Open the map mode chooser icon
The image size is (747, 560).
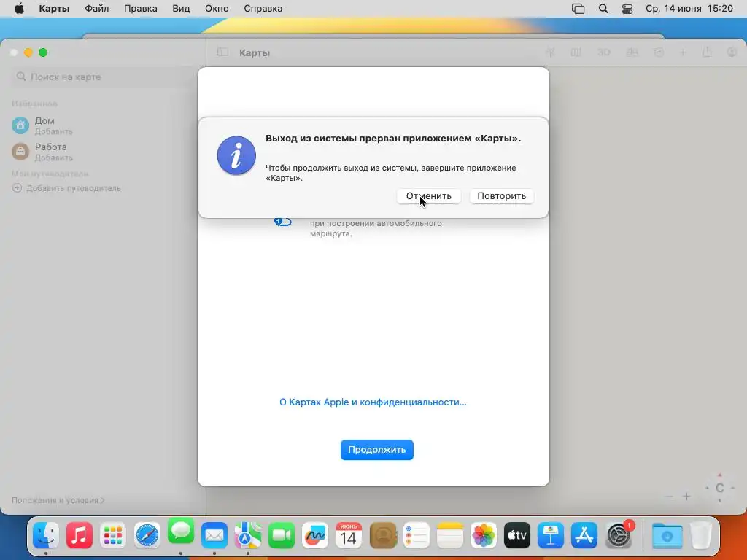point(576,52)
